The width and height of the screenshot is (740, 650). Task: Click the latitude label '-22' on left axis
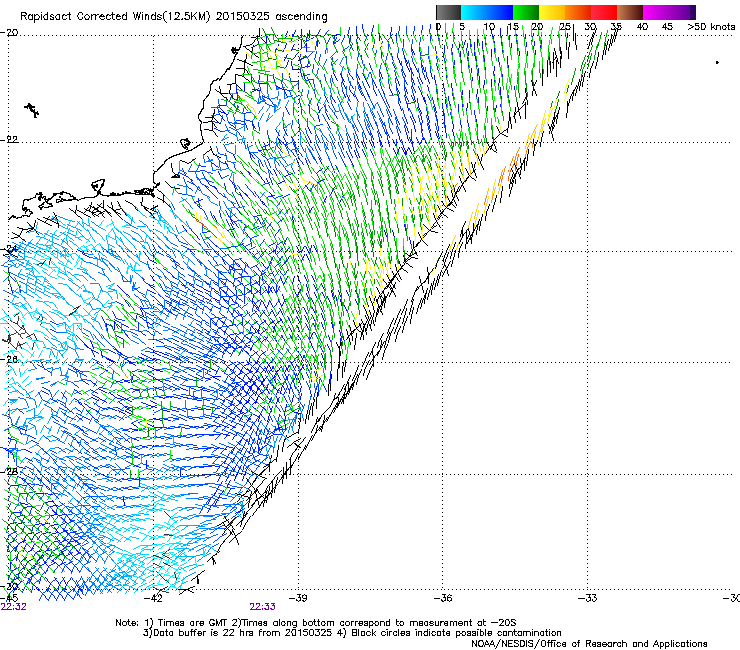(x=9, y=140)
